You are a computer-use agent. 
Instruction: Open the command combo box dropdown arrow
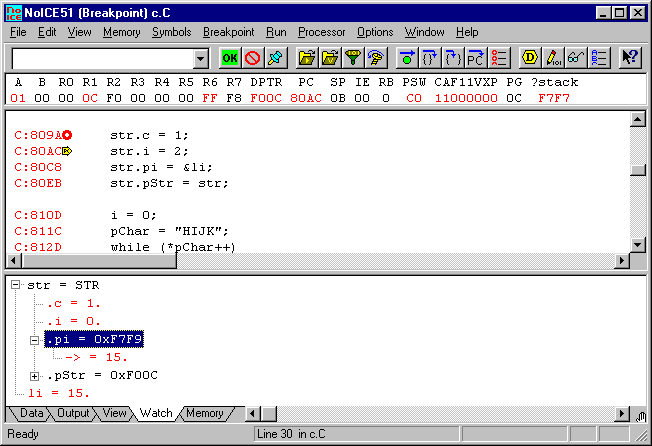[200, 59]
